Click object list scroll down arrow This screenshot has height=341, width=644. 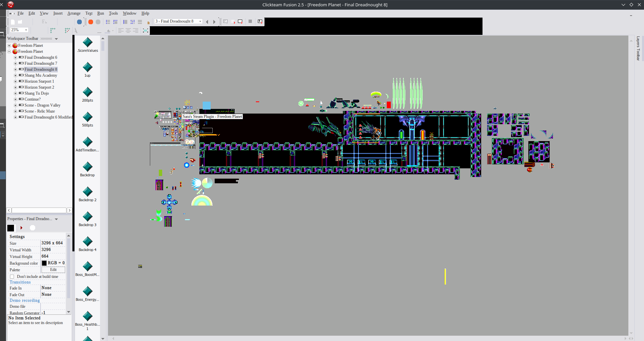(x=103, y=339)
